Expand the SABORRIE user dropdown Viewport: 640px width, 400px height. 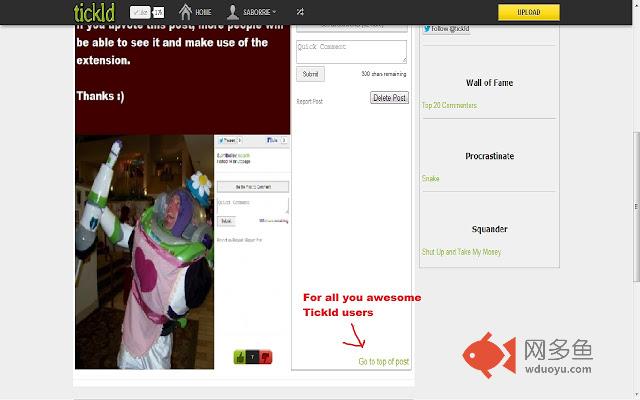click(x=260, y=12)
